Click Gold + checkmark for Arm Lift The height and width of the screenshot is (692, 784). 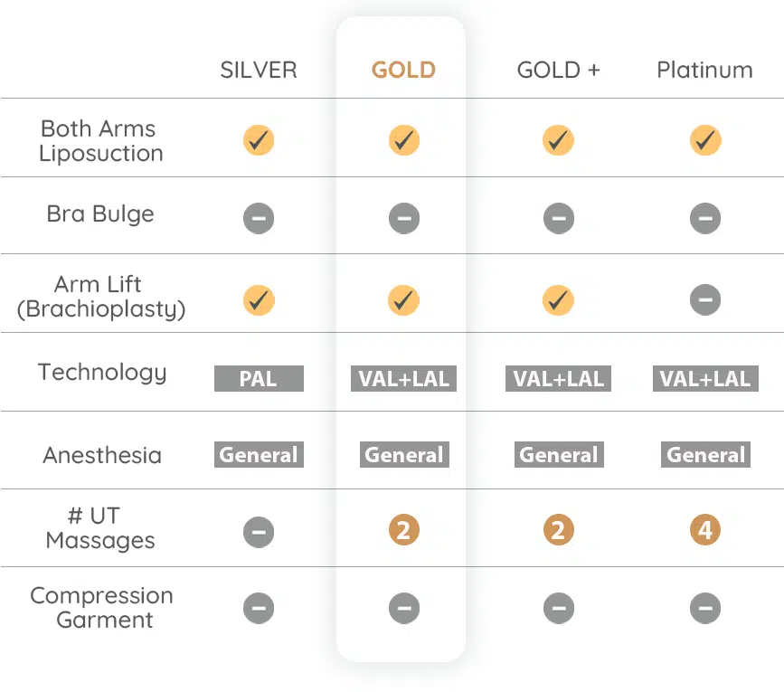pyautogui.click(x=558, y=300)
